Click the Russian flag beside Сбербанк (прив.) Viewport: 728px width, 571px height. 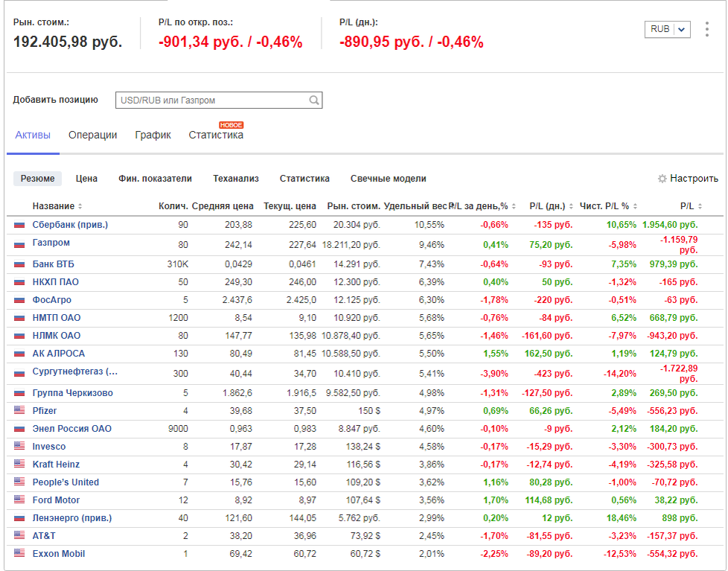click(19, 225)
